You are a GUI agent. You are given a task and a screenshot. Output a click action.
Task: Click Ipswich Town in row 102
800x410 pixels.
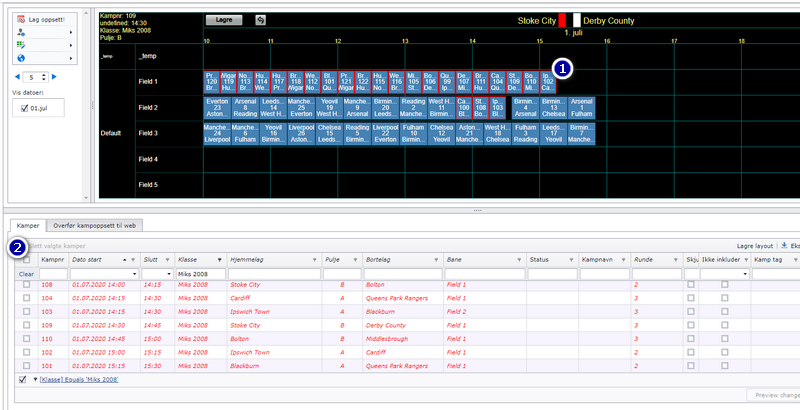click(250, 352)
